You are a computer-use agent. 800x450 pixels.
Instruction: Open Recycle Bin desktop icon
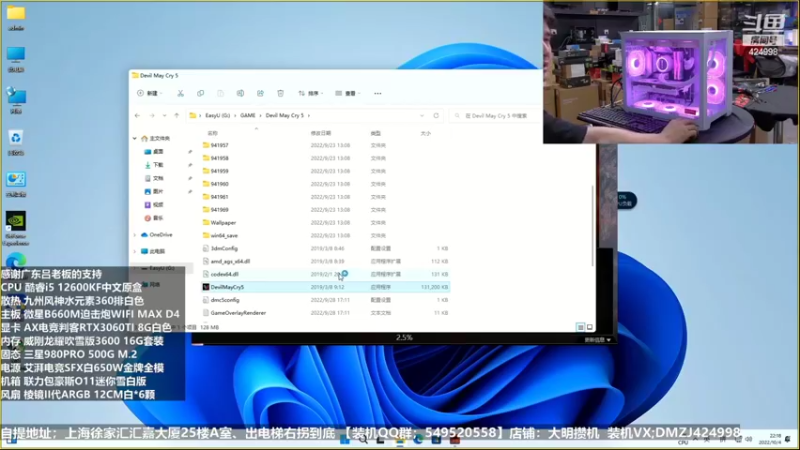click(x=16, y=142)
